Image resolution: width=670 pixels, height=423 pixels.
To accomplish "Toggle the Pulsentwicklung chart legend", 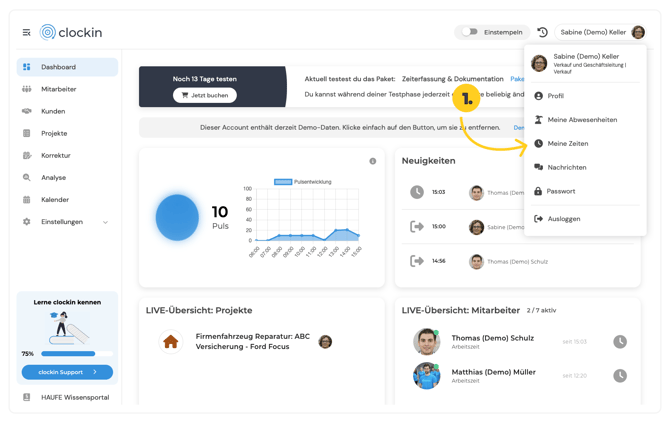I will (303, 182).
